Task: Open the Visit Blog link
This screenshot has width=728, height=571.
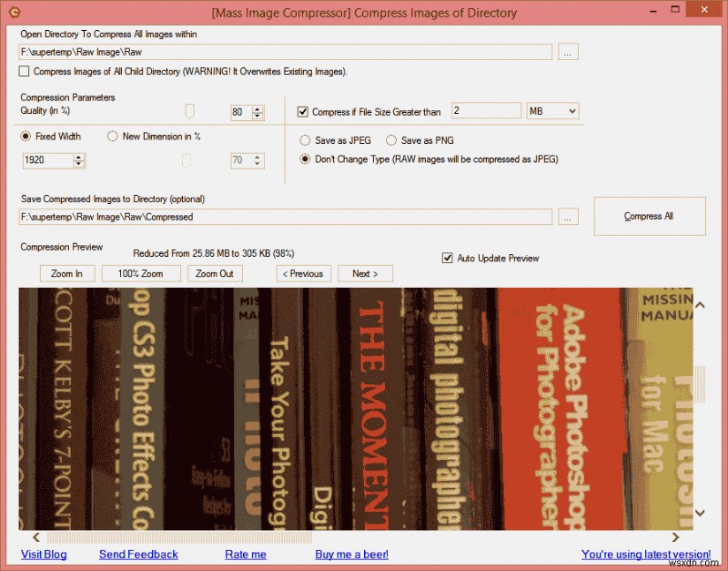Action: point(44,555)
